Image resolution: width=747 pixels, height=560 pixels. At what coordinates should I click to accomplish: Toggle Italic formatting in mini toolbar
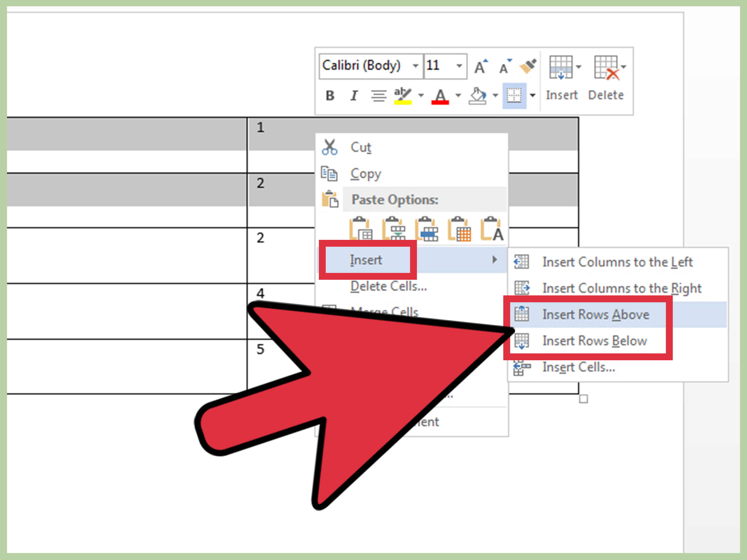(x=354, y=95)
